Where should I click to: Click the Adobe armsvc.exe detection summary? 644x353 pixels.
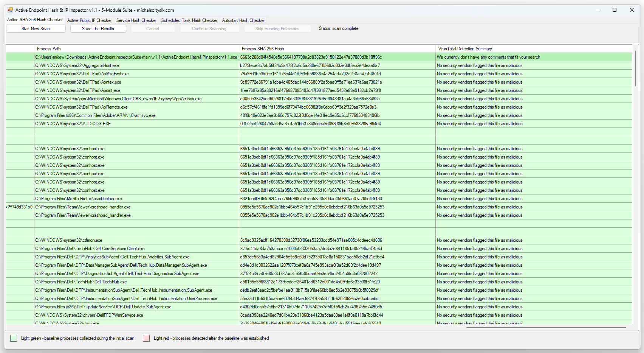(480, 115)
